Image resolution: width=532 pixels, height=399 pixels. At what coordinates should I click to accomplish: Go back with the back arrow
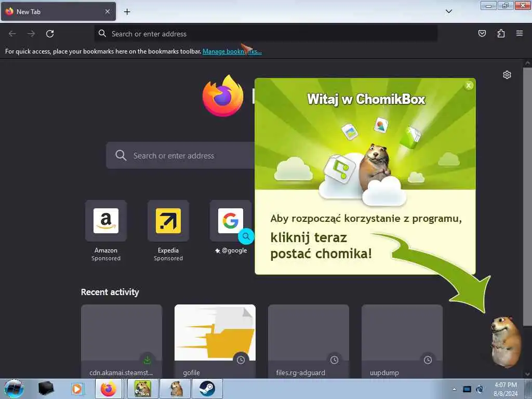[12, 34]
